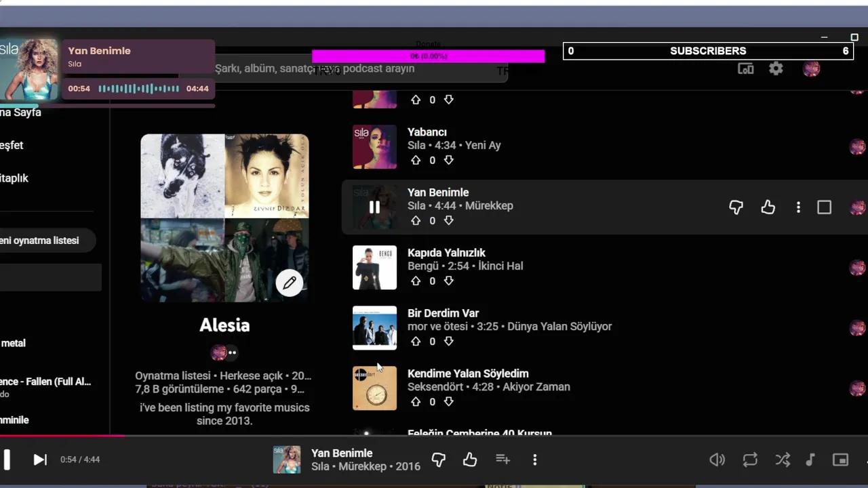Open Kendime Yalan Söyledim song title
This screenshot has width=868, height=488.
click(468, 373)
